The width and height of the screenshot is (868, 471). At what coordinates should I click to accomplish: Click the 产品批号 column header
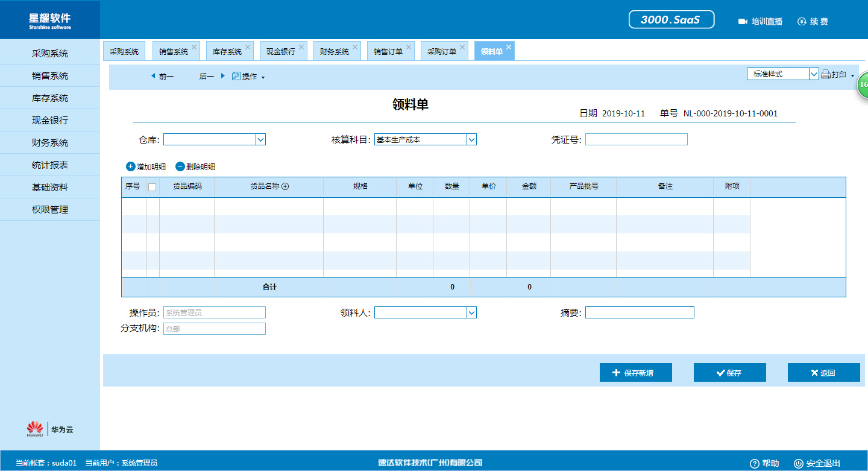[x=584, y=186]
